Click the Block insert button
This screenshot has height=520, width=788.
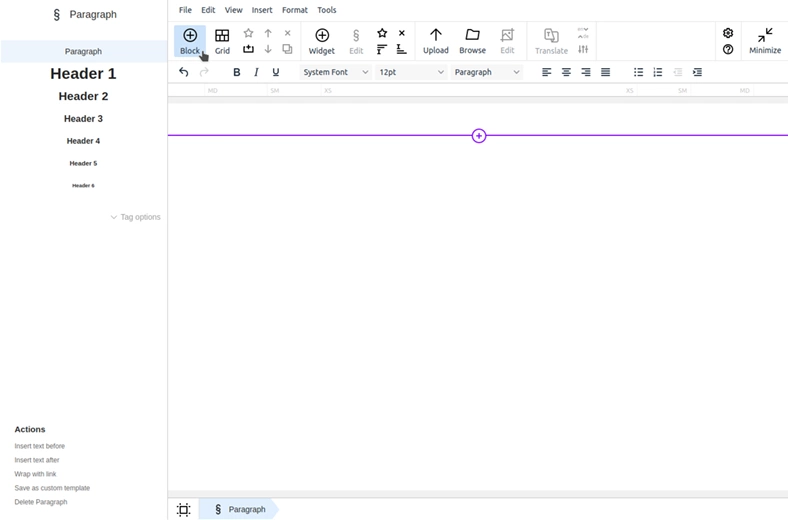pyautogui.click(x=190, y=41)
